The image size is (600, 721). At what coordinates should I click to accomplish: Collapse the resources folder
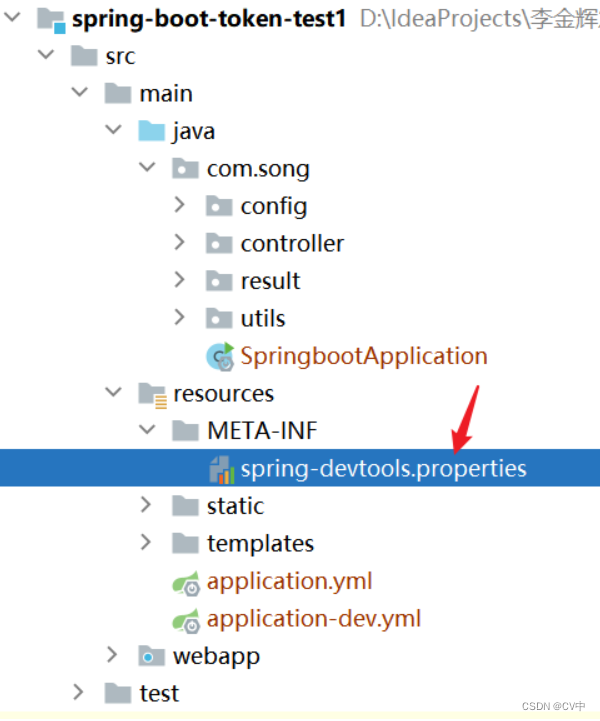113,392
